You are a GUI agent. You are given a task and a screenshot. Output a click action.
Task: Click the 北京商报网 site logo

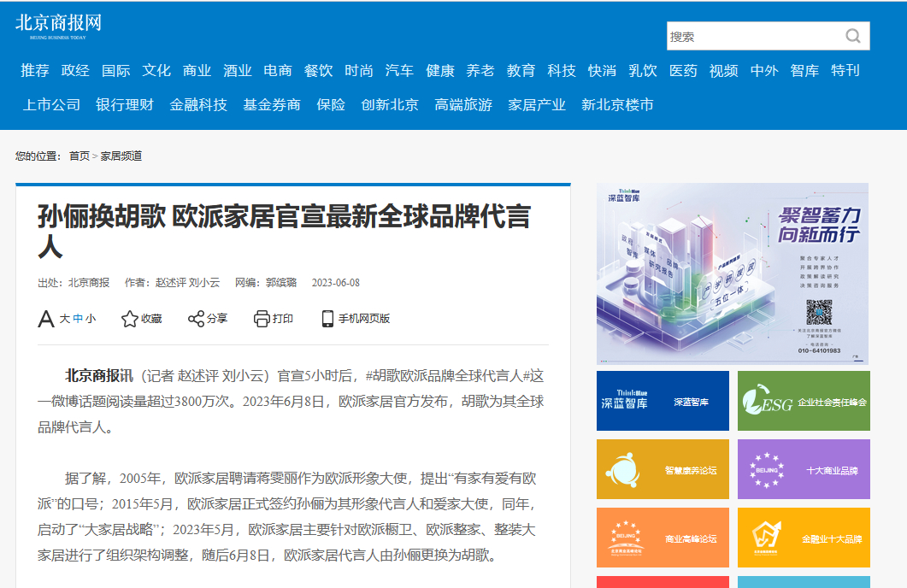click(58, 26)
